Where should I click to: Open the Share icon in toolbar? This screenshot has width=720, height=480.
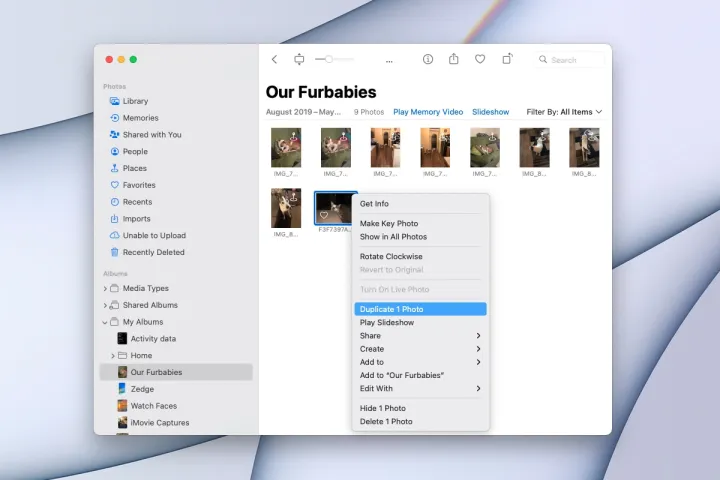pos(454,59)
